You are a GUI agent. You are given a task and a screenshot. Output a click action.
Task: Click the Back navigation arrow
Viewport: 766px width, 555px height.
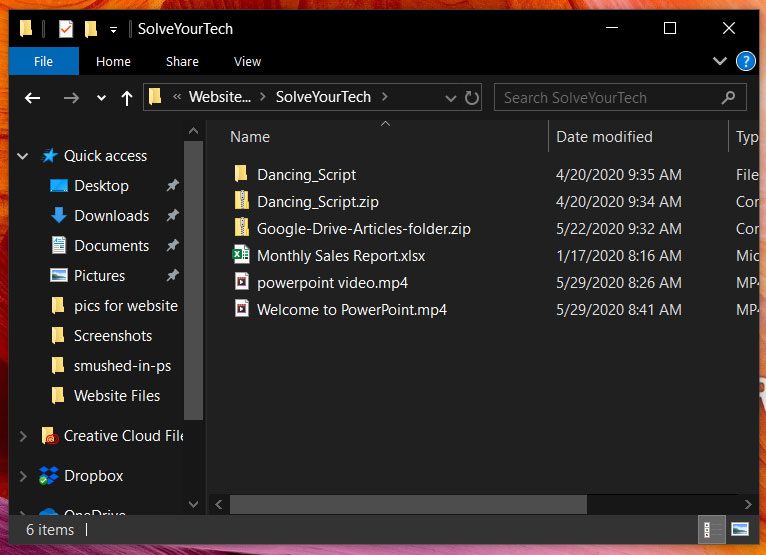[32, 98]
